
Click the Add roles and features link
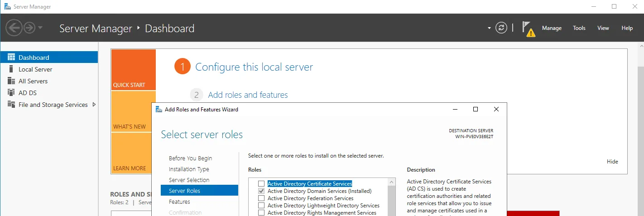click(248, 95)
